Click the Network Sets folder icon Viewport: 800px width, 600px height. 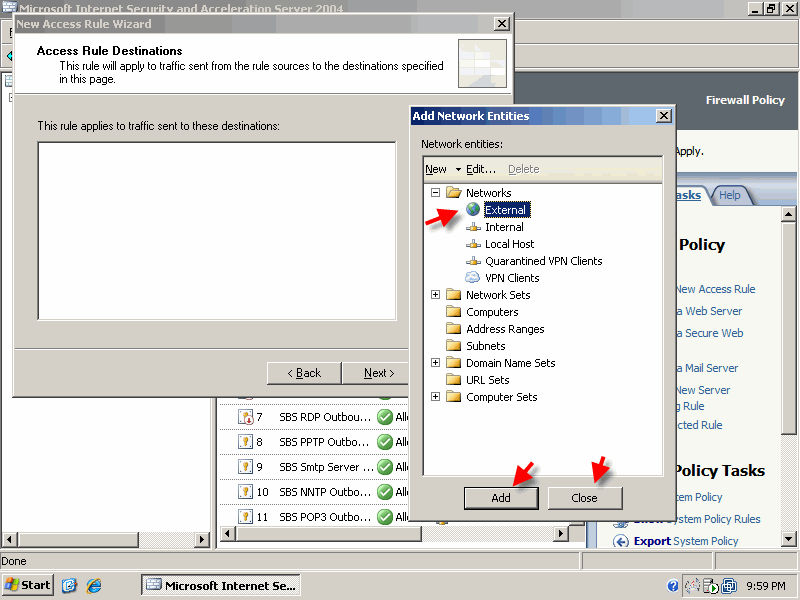click(x=453, y=294)
